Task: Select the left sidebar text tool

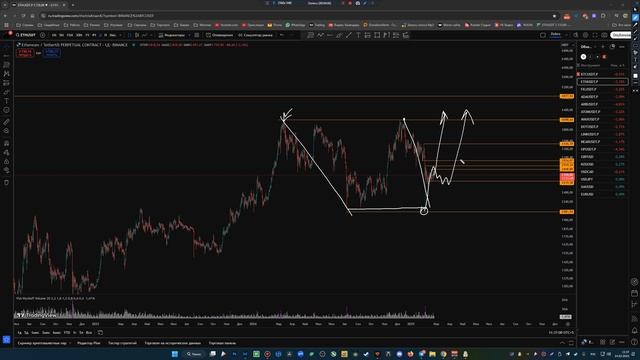Action: (x=7, y=101)
